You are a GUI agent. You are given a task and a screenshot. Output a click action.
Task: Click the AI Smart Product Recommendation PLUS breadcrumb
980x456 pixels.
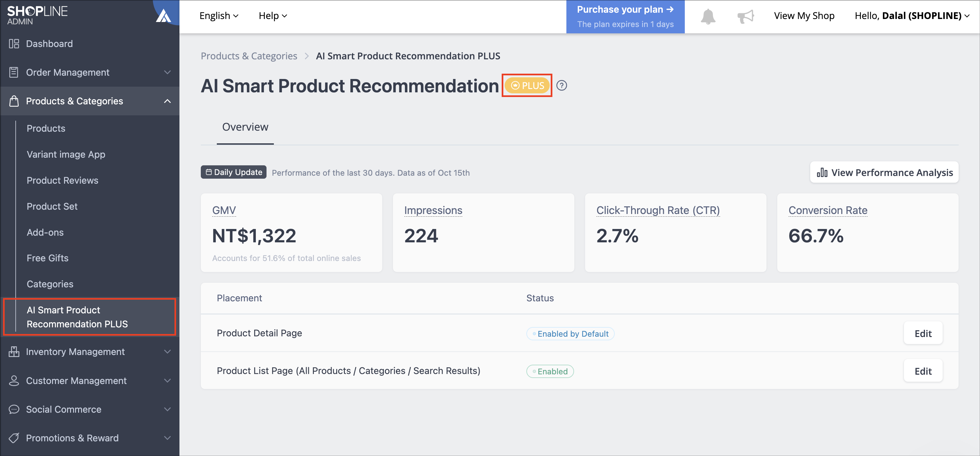point(408,56)
